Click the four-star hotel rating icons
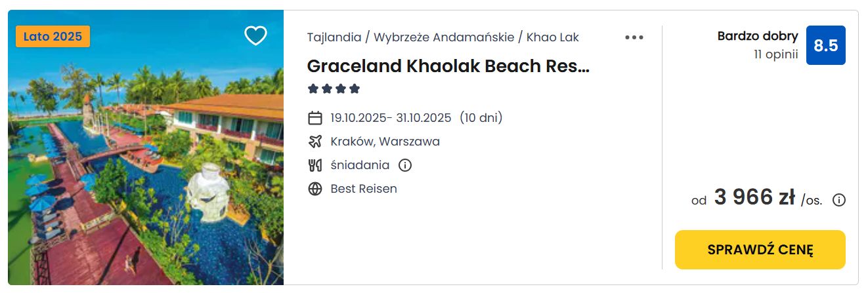This screenshot has width=868, height=293. (334, 88)
